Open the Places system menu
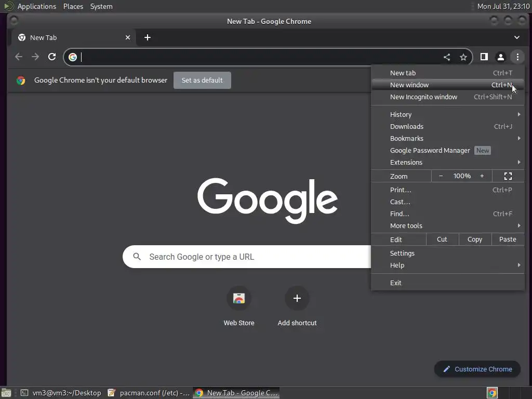The width and height of the screenshot is (532, 399). coord(73,6)
